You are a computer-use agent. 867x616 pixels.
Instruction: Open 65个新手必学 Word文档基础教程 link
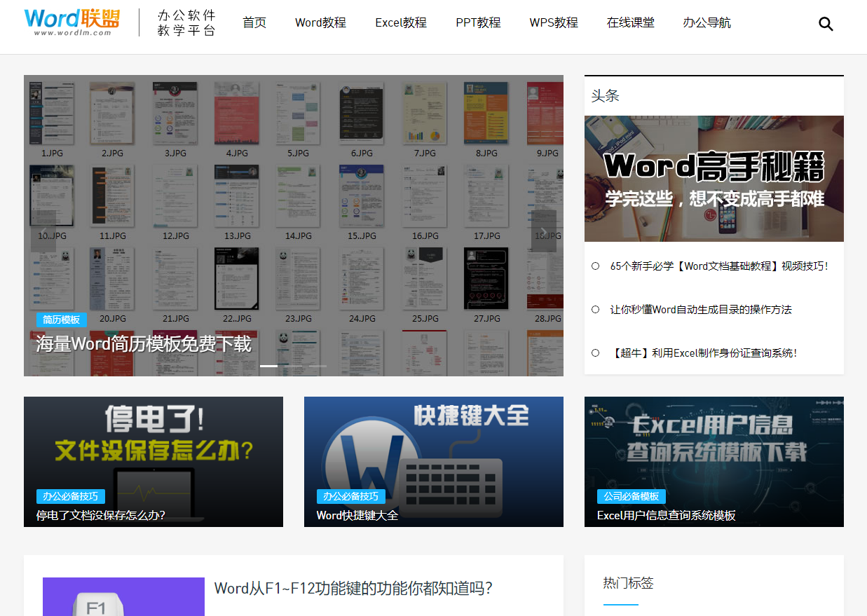click(x=719, y=266)
